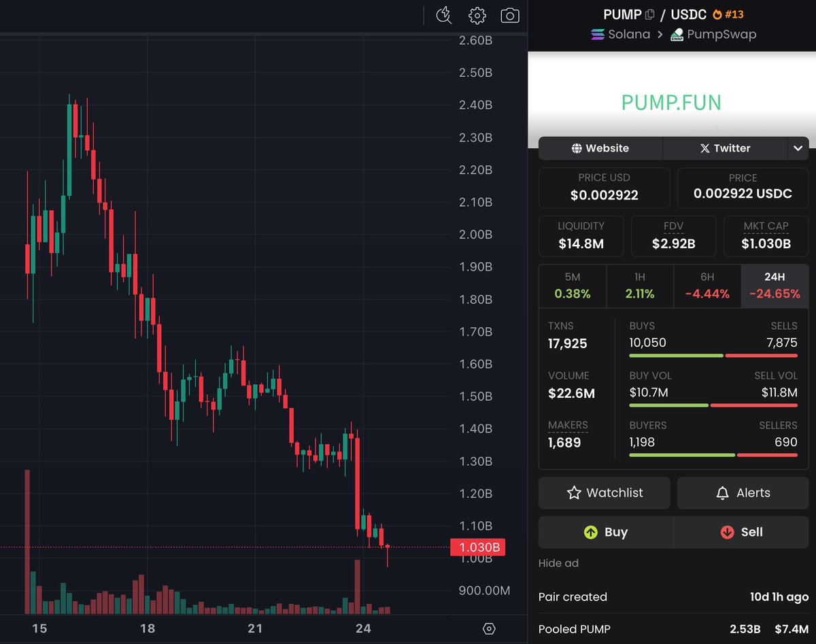The width and height of the screenshot is (816, 644).
Task: Click the BUY VOL $10.7M value
Action: pyautogui.click(x=649, y=392)
